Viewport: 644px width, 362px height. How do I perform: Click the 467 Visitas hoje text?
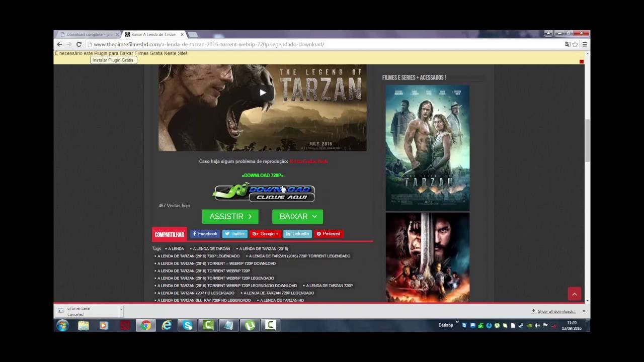pyautogui.click(x=174, y=206)
